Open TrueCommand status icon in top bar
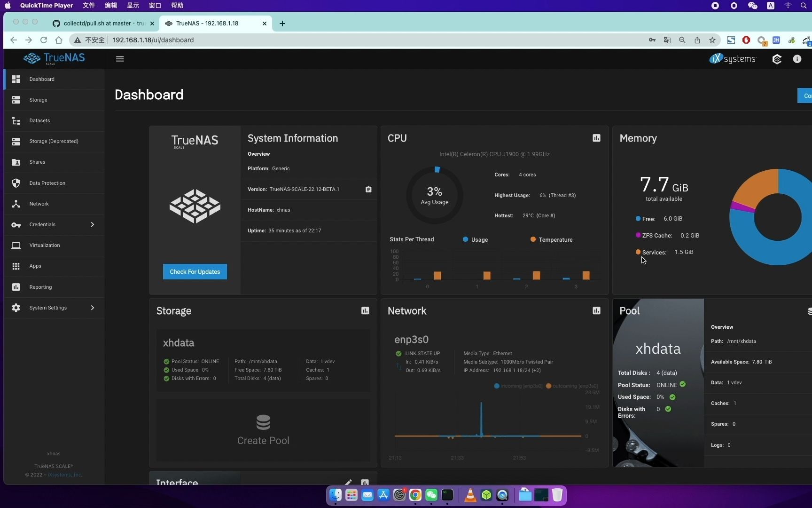Viewport: 812px width, 508px height. (x=777, y=59)
